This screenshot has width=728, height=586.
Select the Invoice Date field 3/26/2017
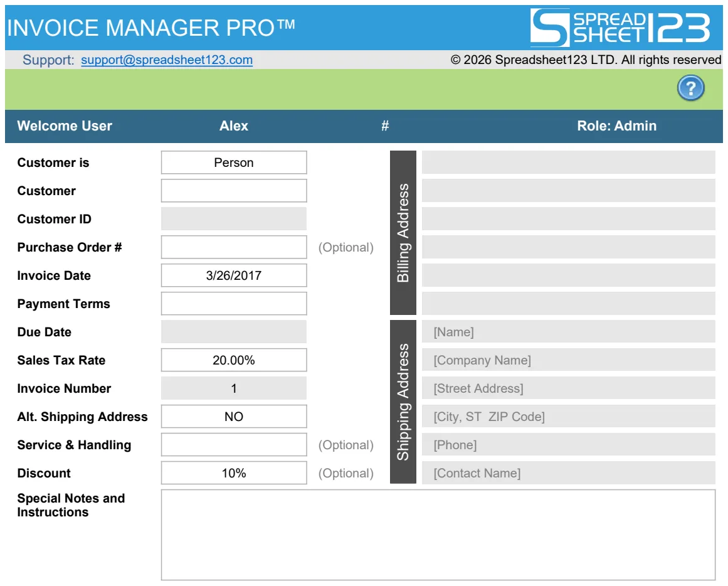coord(234,275)
